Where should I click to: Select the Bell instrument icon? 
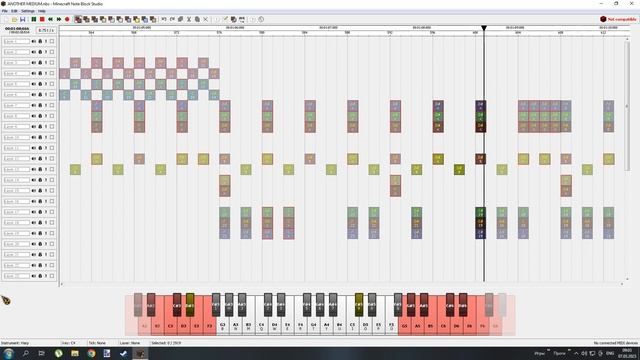pos(136,19)
